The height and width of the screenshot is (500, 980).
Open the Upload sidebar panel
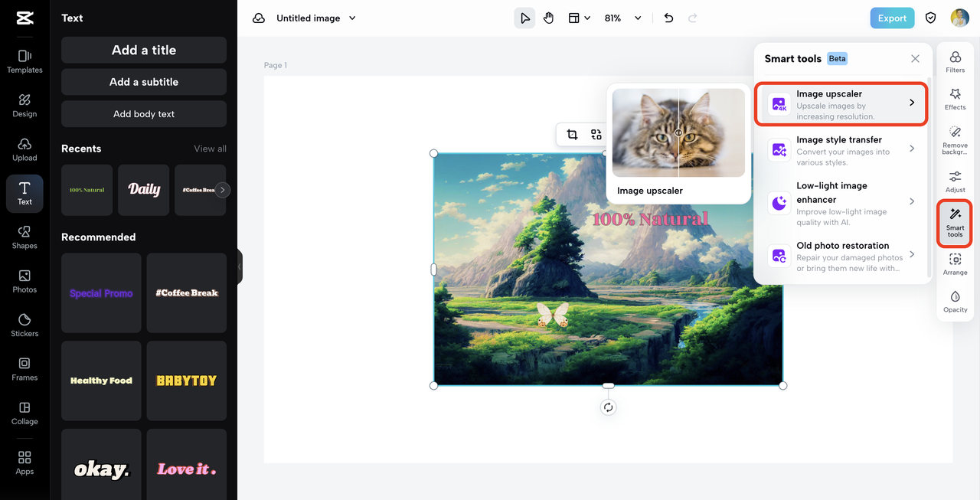click(24, 149)
